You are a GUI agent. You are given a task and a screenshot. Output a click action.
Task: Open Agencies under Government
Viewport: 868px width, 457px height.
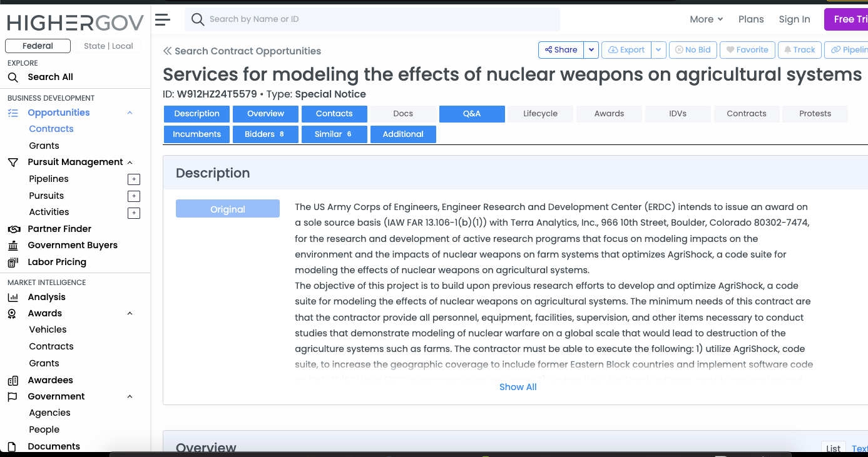[49, 413]
